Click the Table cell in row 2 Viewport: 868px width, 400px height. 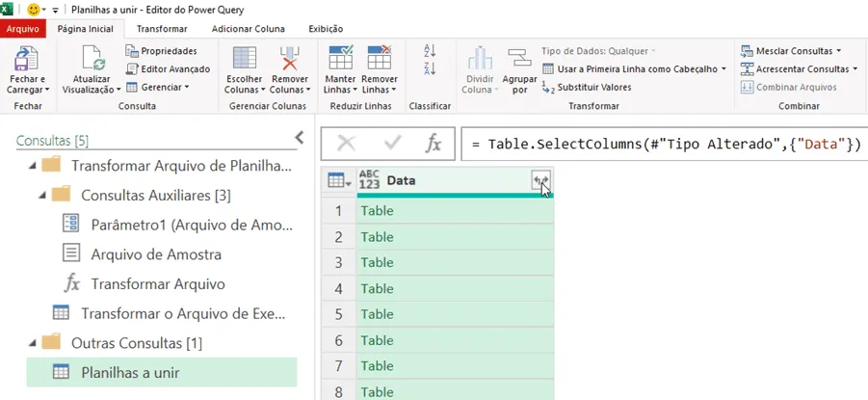[x=455, y=237]
